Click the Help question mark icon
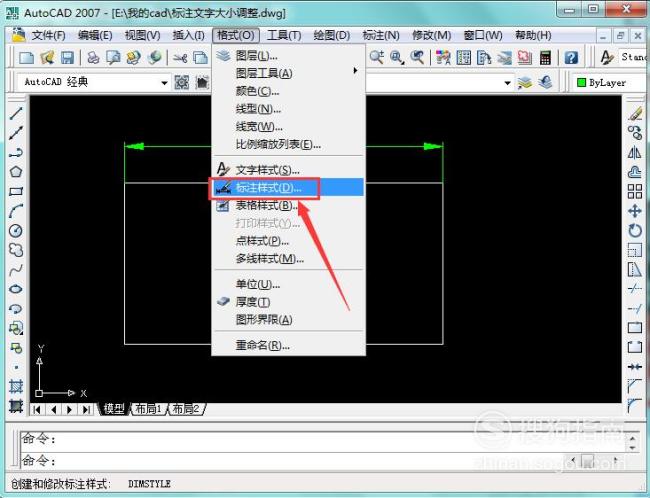The height and width of the screenshot is (498, 650). tap(571, 58)
